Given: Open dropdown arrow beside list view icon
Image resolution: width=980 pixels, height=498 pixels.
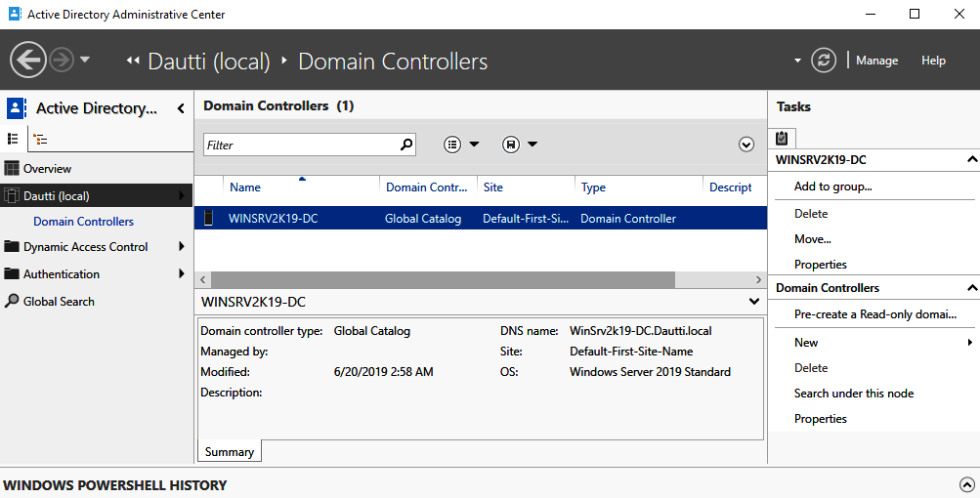Looking at the screenshot, I should point(475,145).
